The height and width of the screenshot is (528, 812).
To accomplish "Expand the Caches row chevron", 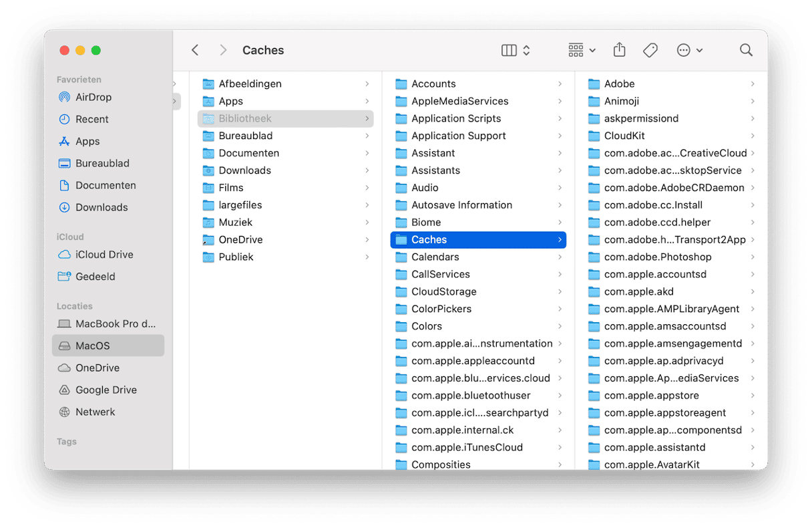I will point(560,240).
